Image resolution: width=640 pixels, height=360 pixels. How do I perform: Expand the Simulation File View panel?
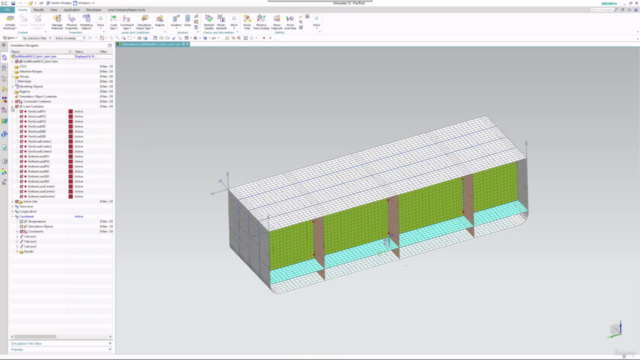pos(61,344)
